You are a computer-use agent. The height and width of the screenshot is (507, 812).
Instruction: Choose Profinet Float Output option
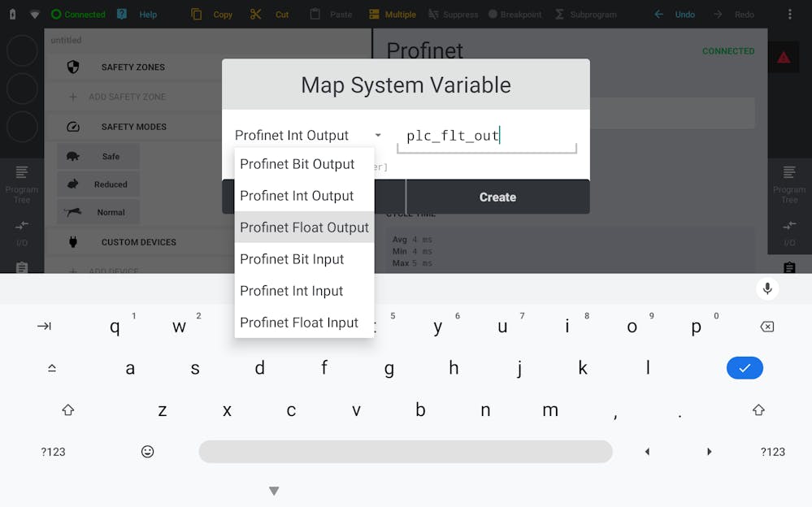pyautogui.click(x=304, y=227)
